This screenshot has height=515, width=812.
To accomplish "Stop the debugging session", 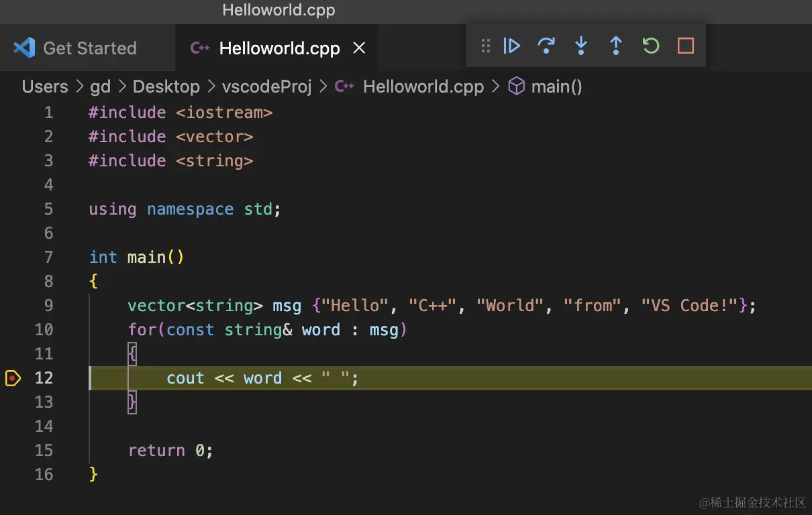I will pos(685,46).
